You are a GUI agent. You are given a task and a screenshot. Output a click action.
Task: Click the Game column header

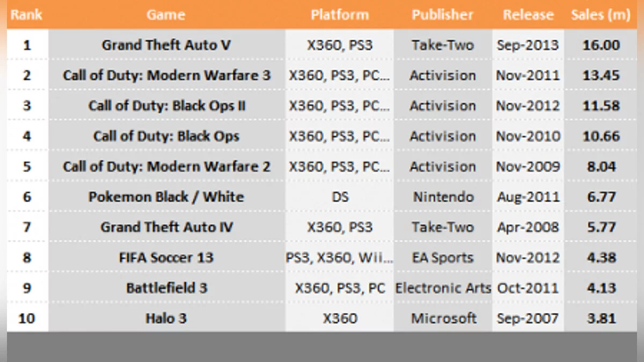[166, 15]
